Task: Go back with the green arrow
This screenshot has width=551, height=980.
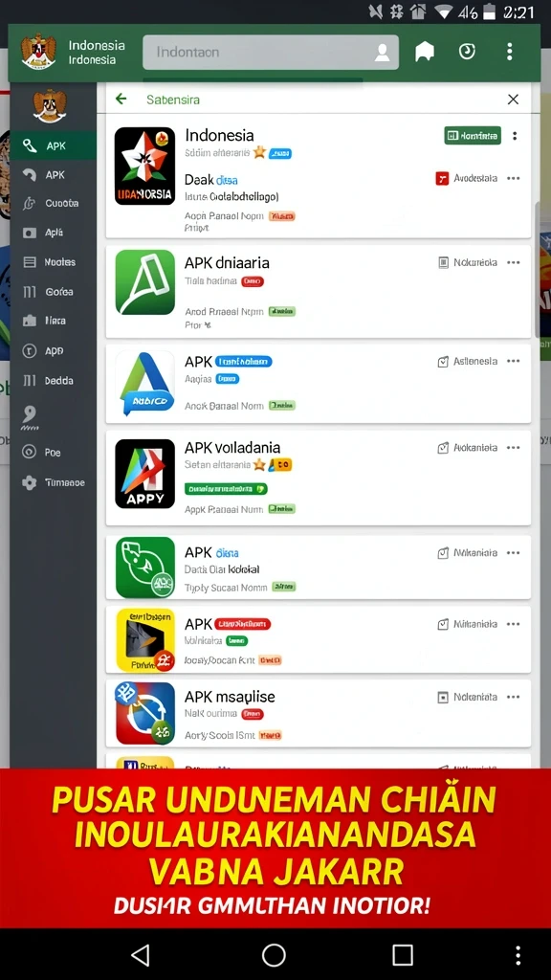Action: pos(121,99)
